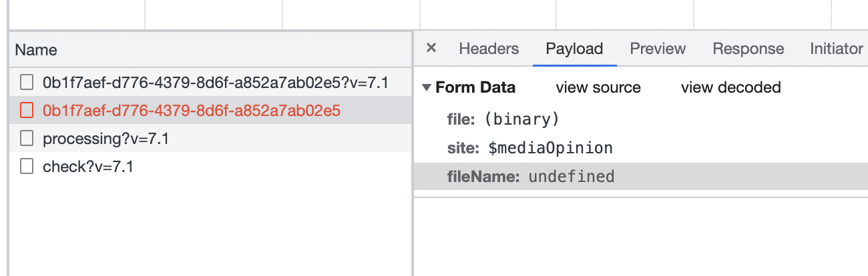This screenshot has width=868, height=276.
Task: Click the Name column header
Action: pyautogui.click(x=36, y=50)
